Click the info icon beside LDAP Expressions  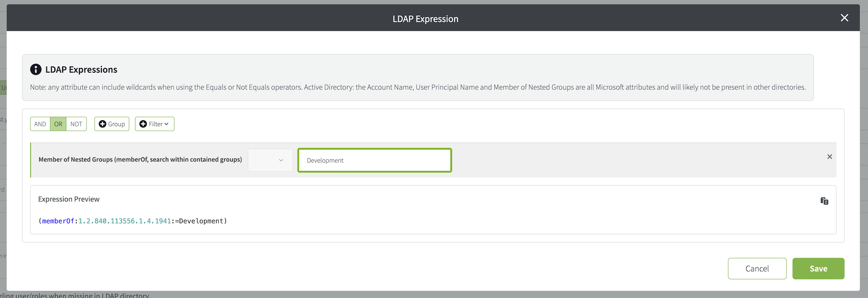point(36,69)
